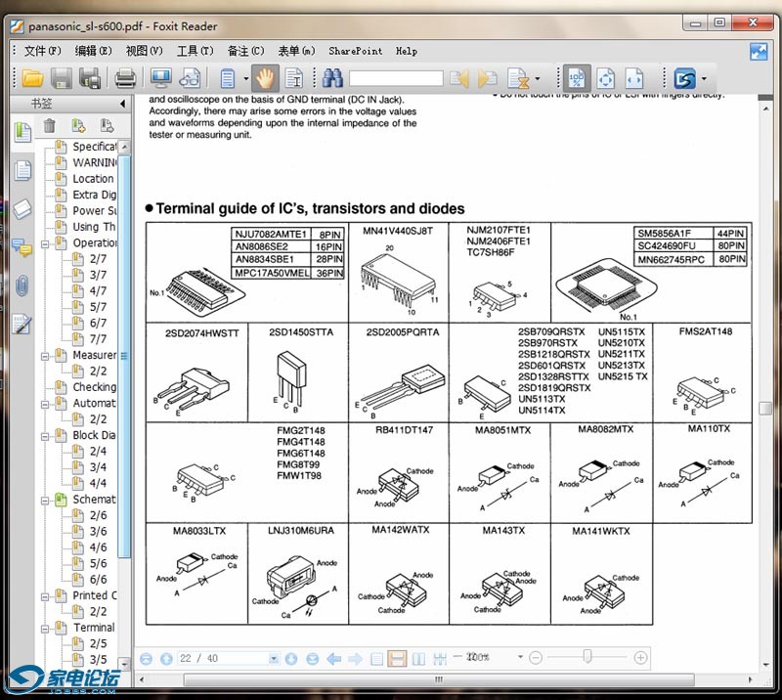This screenshot has height=700, width=782.
Task: Click the find-next arrow icon
Action: point(487,78)
